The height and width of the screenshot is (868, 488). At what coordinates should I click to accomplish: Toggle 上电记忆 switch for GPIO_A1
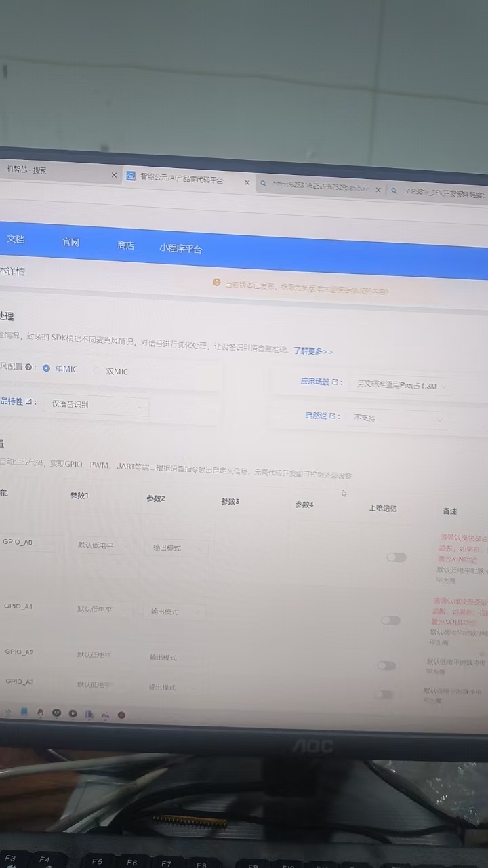(x=390, y=620)
